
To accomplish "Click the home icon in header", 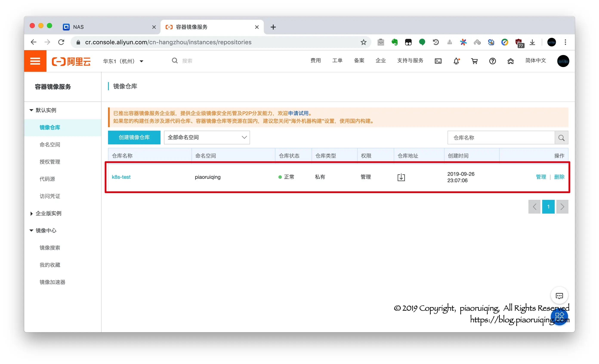I will tap(510, 61).
